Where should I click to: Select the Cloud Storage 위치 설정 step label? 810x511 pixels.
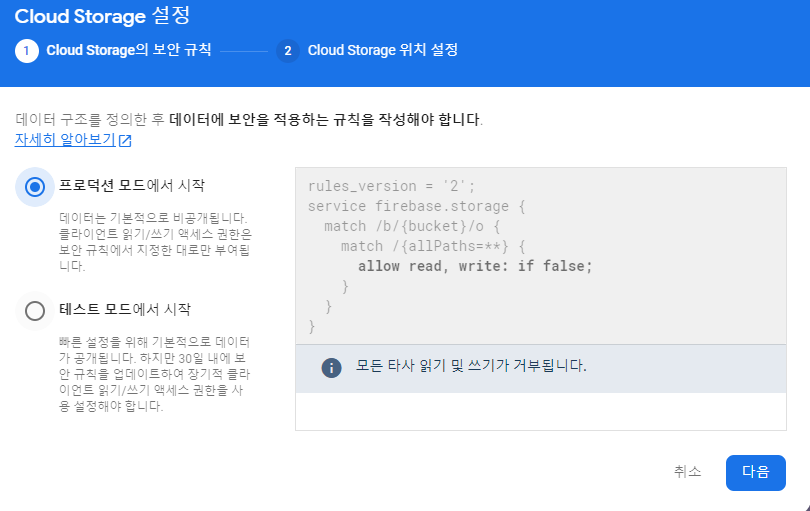[383, 50]
